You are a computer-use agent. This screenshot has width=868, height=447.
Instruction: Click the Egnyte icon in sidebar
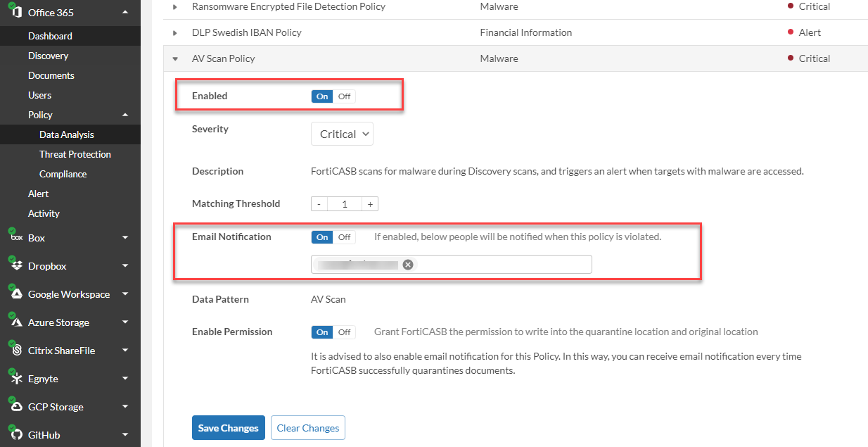17,378
